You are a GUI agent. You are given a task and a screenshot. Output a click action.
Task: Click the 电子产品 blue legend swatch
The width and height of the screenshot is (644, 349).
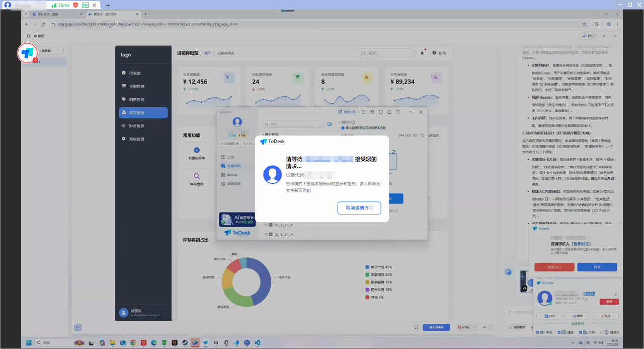click(367, 267)
